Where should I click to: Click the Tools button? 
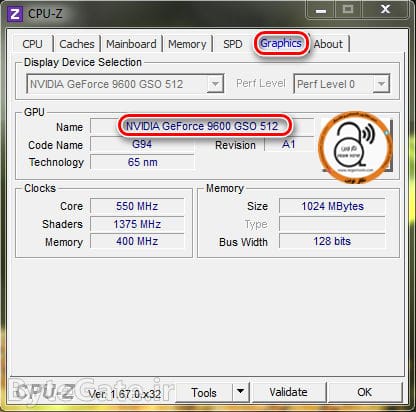coord(204,392)
